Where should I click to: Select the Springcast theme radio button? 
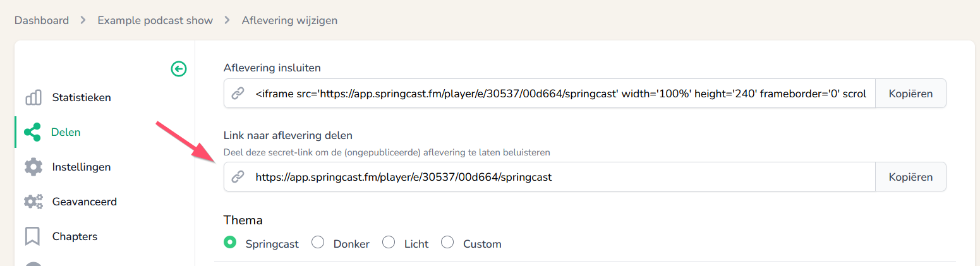pos(231,243)
